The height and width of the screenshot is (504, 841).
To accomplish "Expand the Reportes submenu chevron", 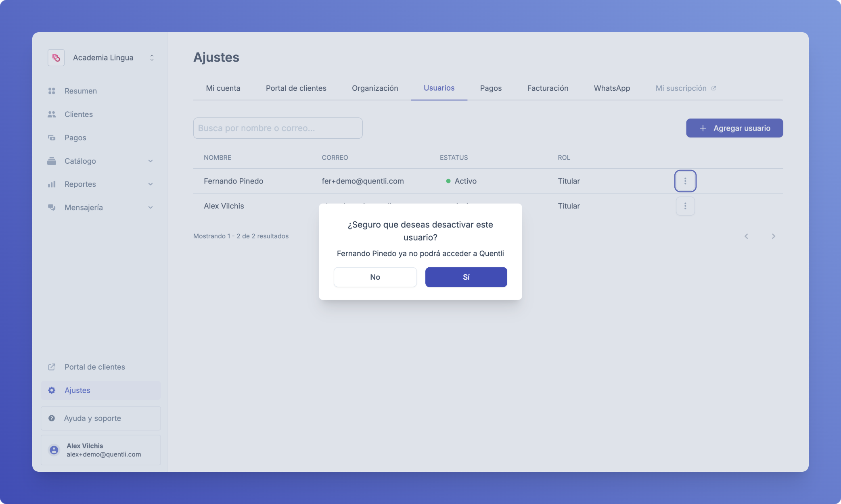I will pyautogui.click(x=151, y=184).
